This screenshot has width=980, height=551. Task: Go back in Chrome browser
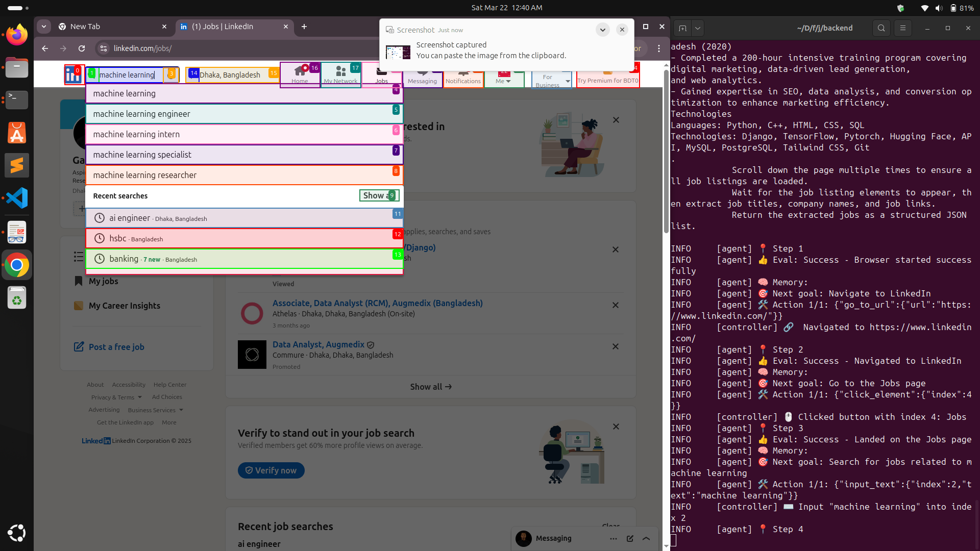click(45, 48)
